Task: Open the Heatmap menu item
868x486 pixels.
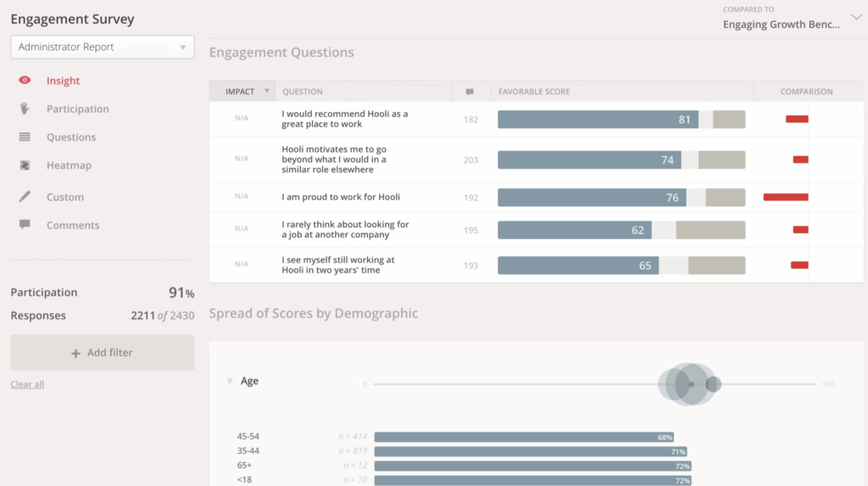Action: coord(69,165)
